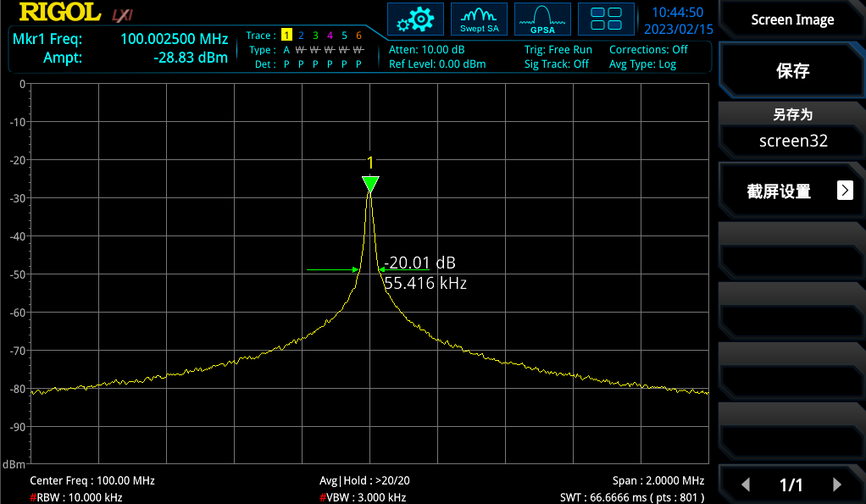Click the Ref Level 0.00 dBm value
Image resolution: width=866 pixels, height=504 pixels.
[x=437, y=64]
